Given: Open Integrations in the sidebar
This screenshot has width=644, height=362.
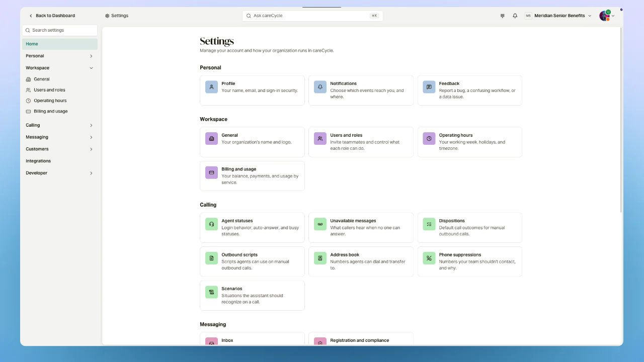Looking at the screenshot, I should click(59, 161).
